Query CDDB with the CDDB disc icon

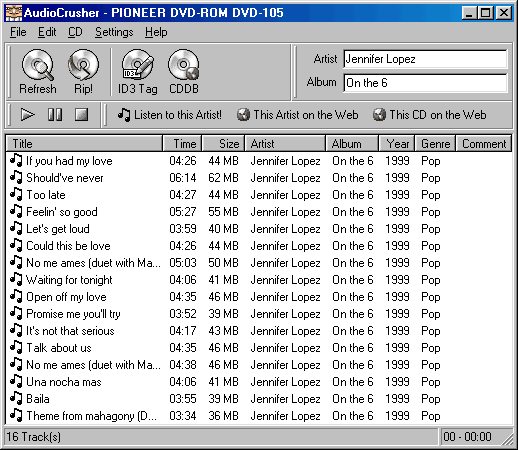184,65
